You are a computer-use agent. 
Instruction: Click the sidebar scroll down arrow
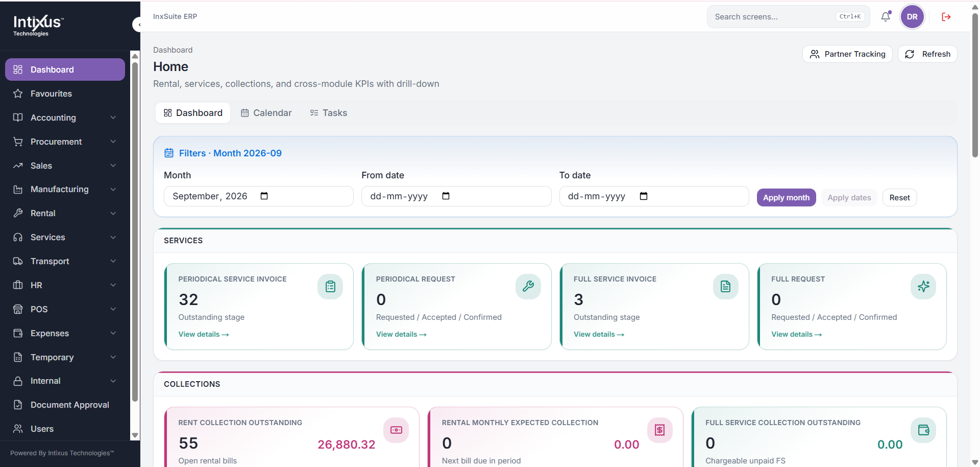tap(135, 435)
